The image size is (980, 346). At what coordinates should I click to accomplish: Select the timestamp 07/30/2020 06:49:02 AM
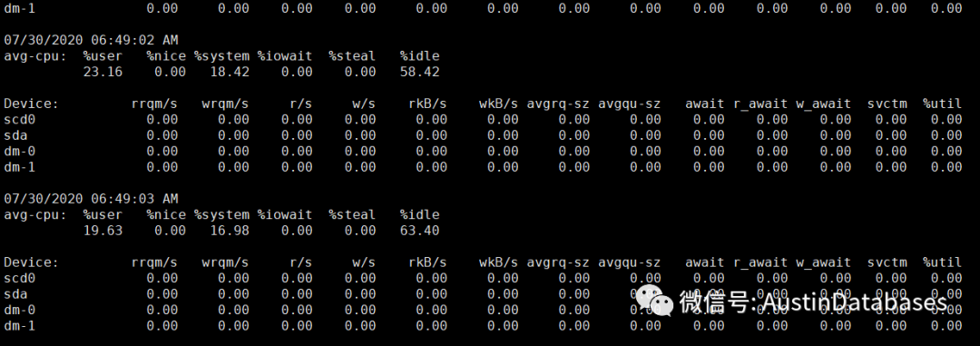click(x=92, y=40)
